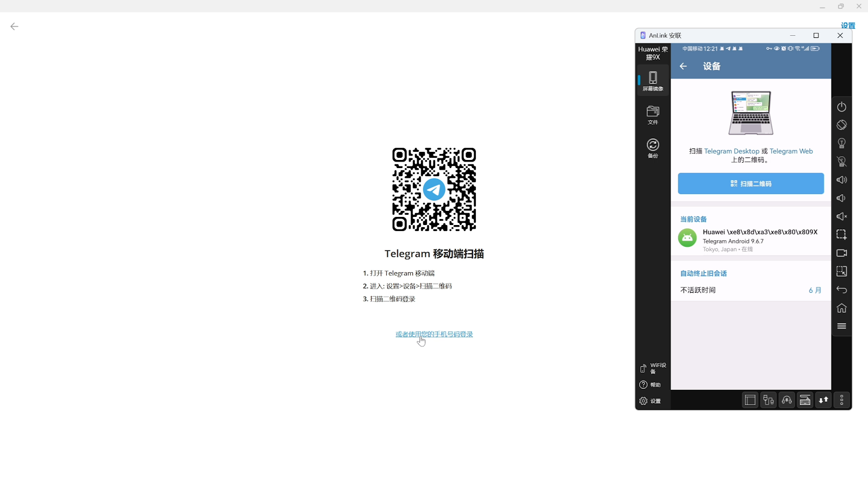The width and height of the screenshot is (868, 488).
Task: Click step 2 进入: 设置>设备>扫描二维码 text
Action: [x=407, y=286]
